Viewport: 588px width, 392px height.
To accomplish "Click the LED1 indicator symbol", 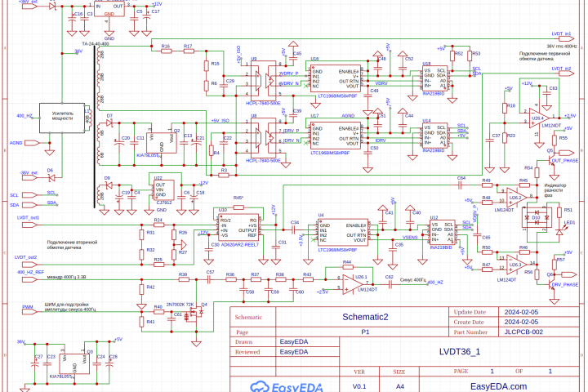I will [559, 230].
